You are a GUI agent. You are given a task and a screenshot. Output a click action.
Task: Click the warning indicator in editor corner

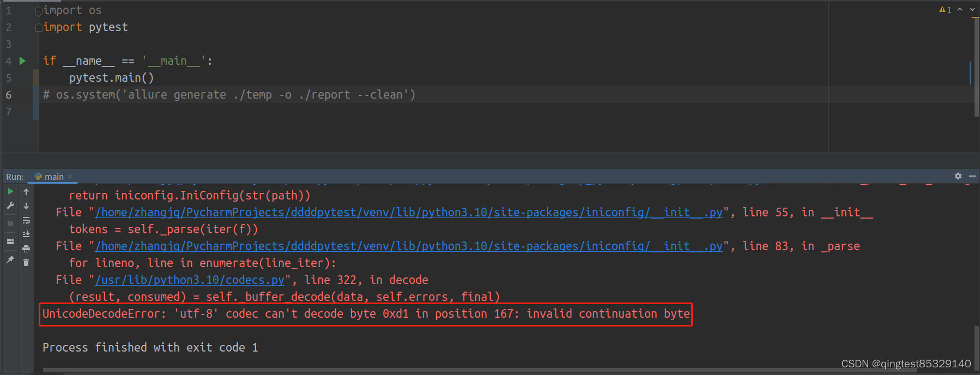point(945,10)
